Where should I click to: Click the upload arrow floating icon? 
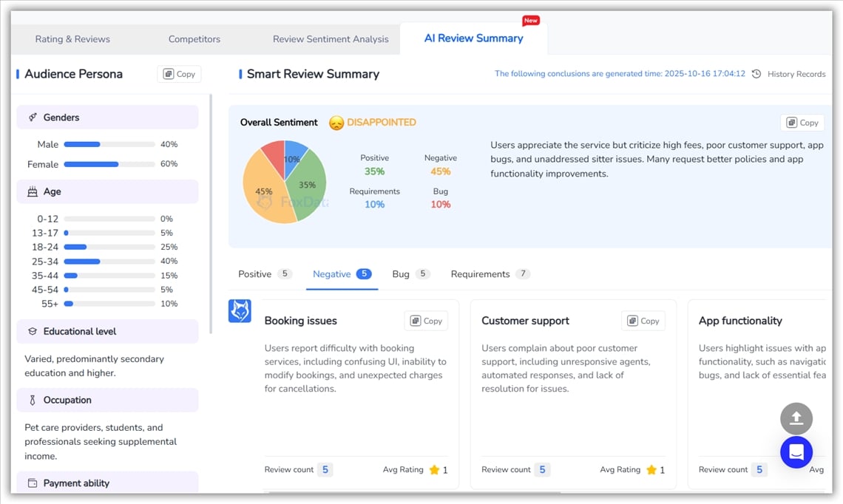click(796, 418)
